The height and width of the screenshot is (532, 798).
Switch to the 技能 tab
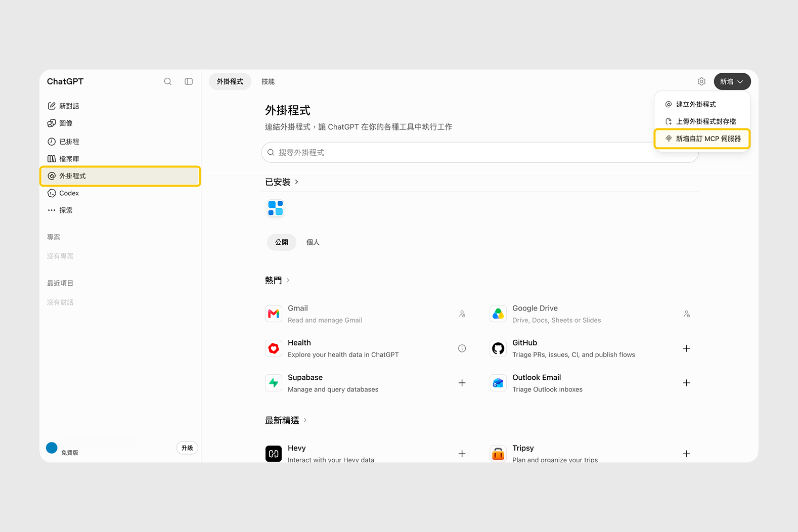point(268,81)
